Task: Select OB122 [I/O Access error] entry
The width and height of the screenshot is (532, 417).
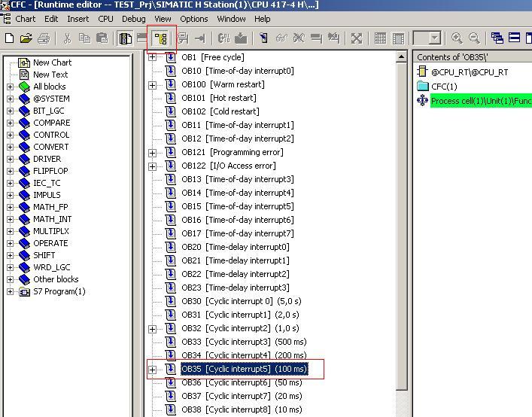Action: tap(228, 166)
